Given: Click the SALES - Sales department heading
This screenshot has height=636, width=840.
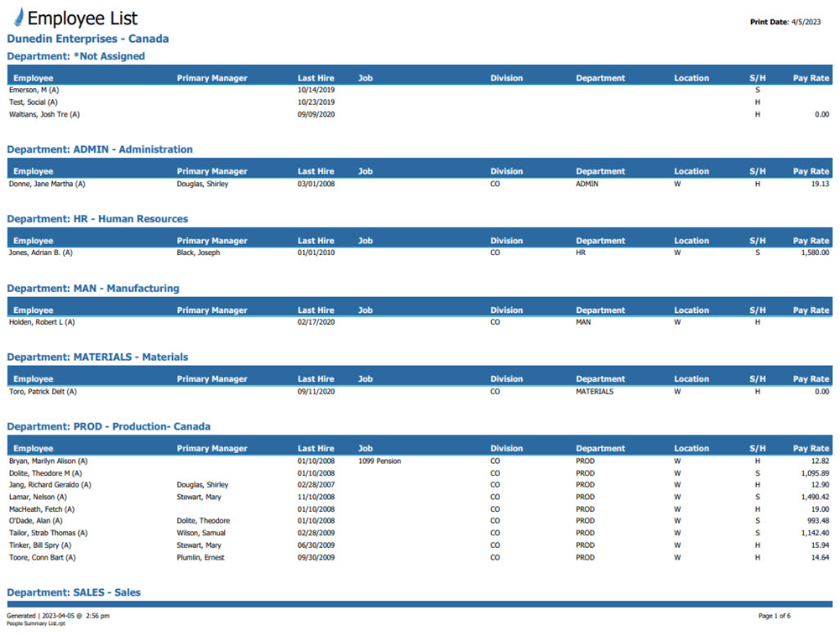Looking at the screenshot, I should click(x=74, y=592).
